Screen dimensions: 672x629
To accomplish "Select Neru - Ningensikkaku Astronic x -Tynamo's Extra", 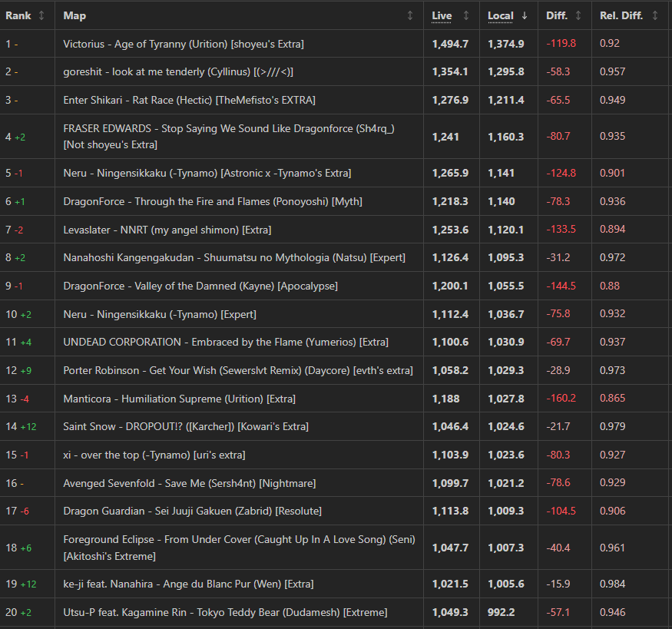I will [x=207, y=173].
